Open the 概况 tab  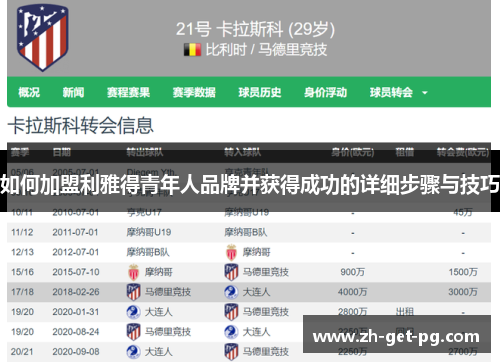pos(29,92)
